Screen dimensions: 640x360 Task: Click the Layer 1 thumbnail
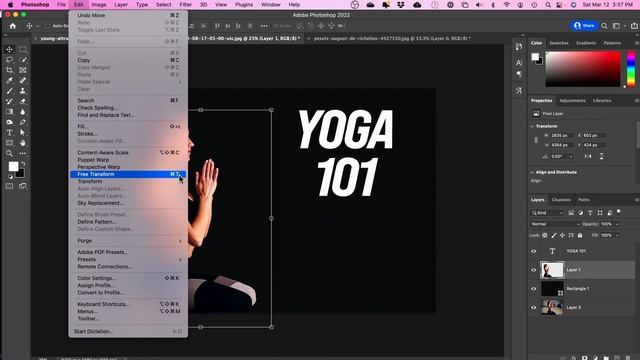click(552, 270)
